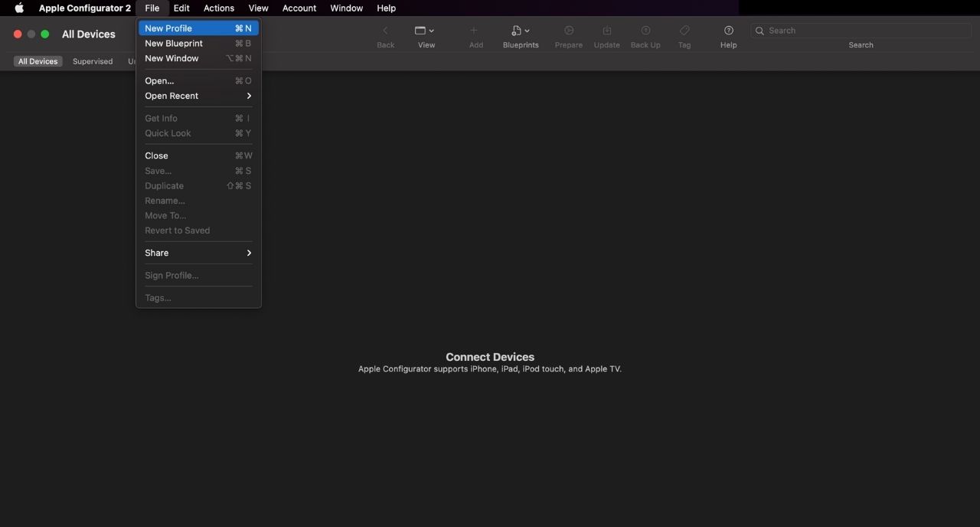Click the Back Up toolbar icon

tap(645, 31)
